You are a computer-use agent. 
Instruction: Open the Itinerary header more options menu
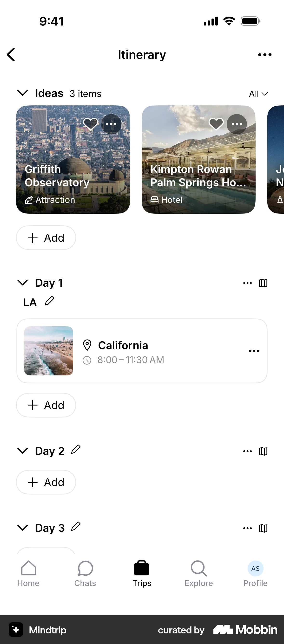point(265,55)
